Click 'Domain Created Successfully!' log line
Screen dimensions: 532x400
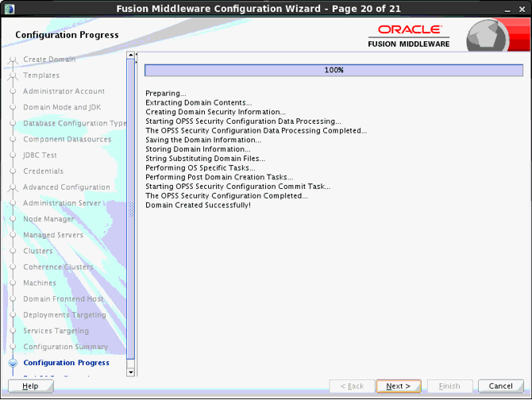click(x=199, y=205)
